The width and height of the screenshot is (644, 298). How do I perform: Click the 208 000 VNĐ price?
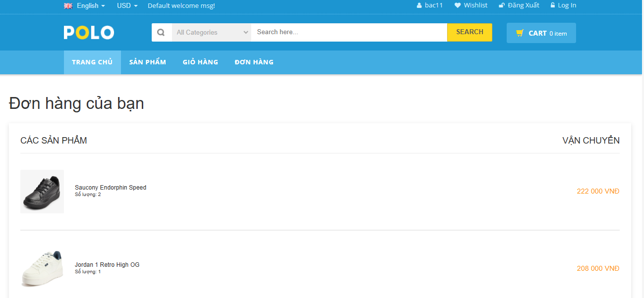click(598, 268)
